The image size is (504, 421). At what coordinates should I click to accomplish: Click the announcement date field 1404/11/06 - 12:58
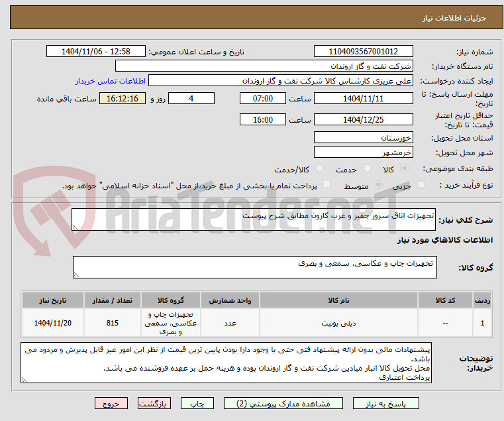pyautogui.click(x=96, y=51)
